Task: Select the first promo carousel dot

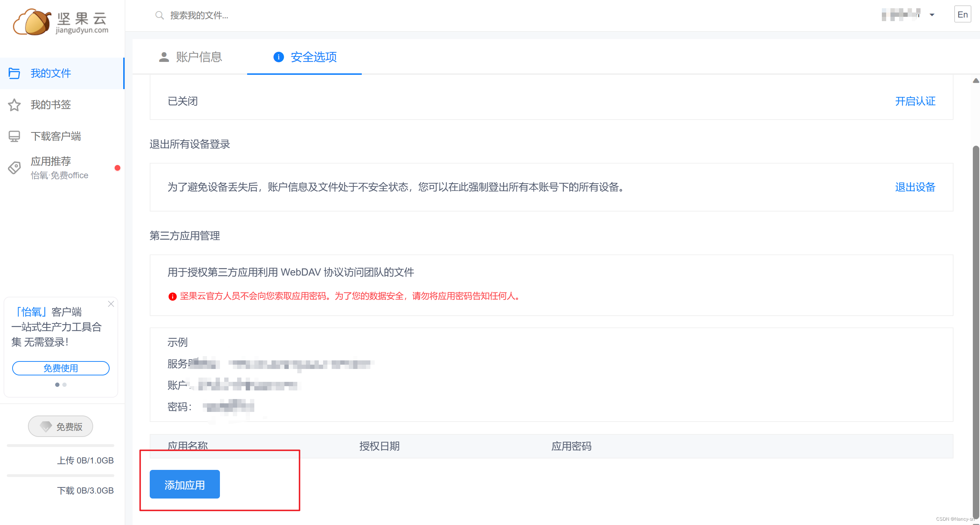Action: (57, 385)
